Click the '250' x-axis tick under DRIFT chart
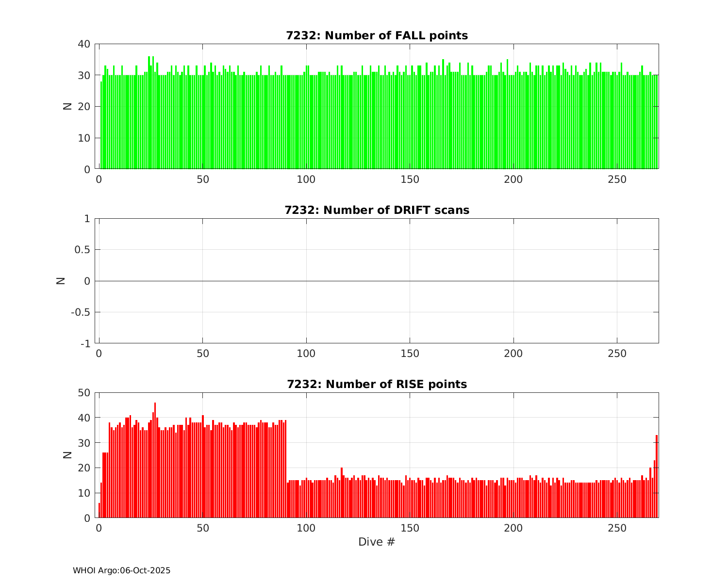This screenshot has height=582, width=728. 617,354
